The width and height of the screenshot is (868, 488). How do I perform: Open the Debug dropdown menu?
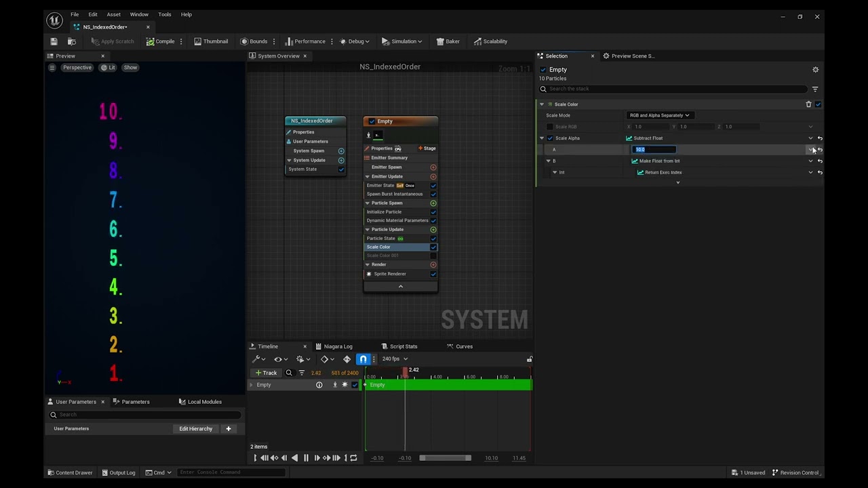355,41
